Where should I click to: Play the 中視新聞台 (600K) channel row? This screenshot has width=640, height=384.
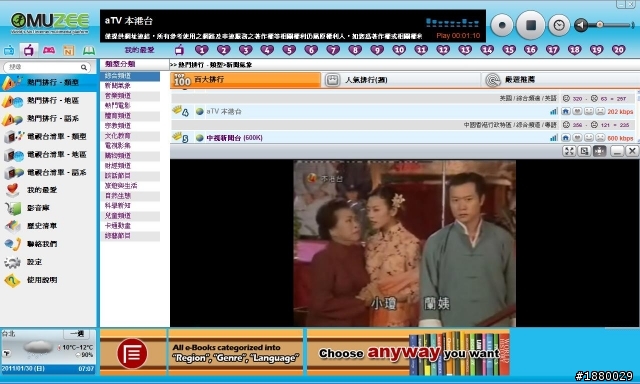coord(403,138)
